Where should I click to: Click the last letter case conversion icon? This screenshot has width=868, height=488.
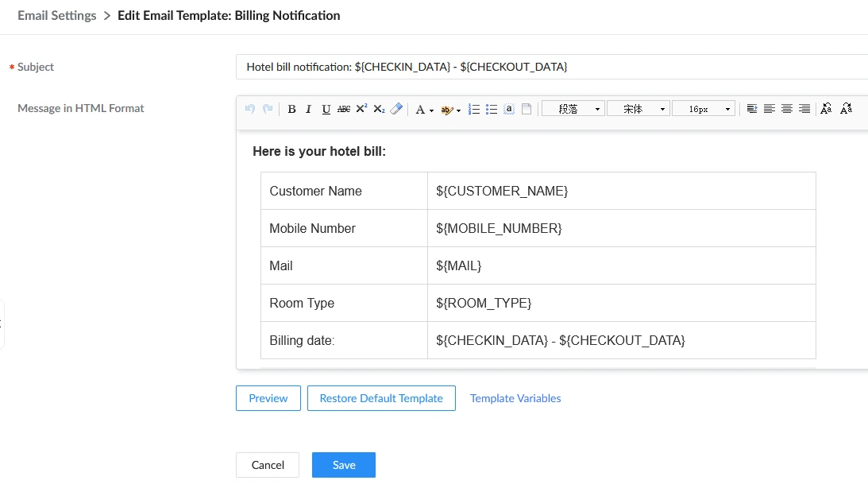click(x=846, y=109)
